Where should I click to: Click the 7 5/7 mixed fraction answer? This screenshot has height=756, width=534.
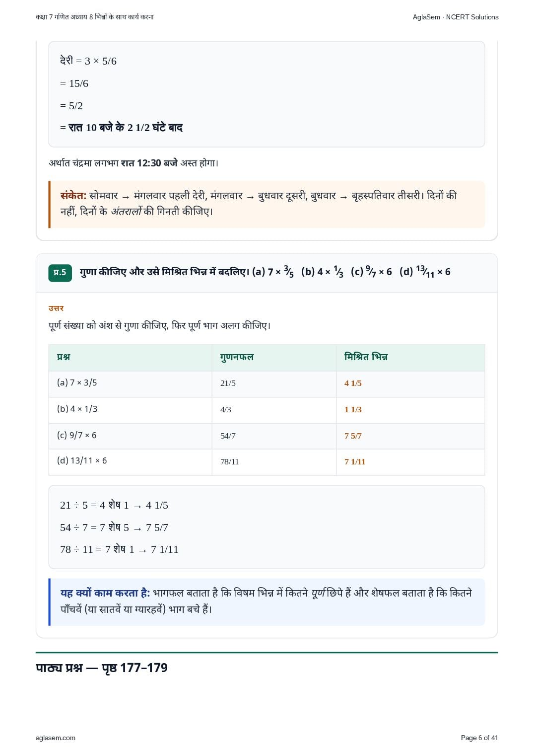tap(353, 436)
